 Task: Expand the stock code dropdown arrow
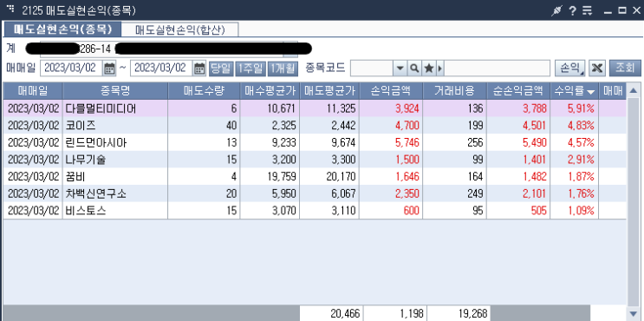(x=400, y=69)
